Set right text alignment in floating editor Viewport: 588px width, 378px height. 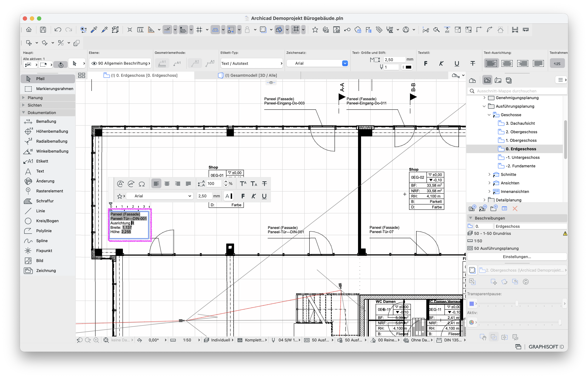[x=177, y=184]
